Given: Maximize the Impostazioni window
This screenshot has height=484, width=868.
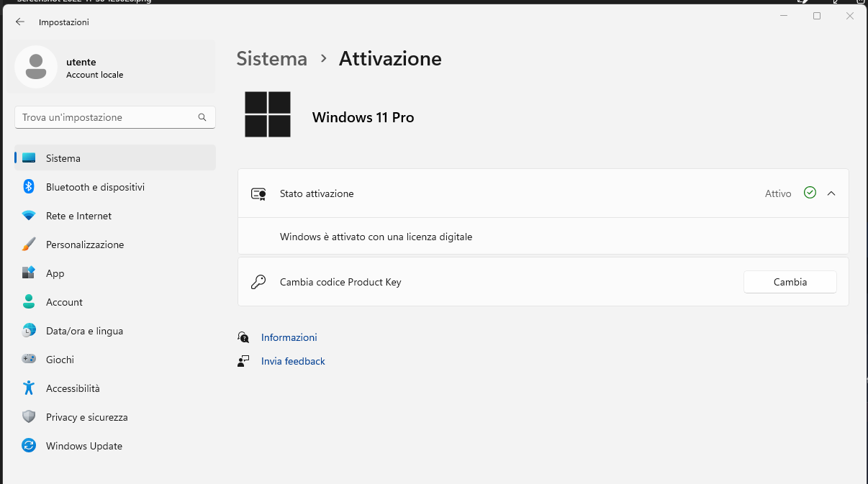Looking at the screenshot, I should [x=817, y=16].
